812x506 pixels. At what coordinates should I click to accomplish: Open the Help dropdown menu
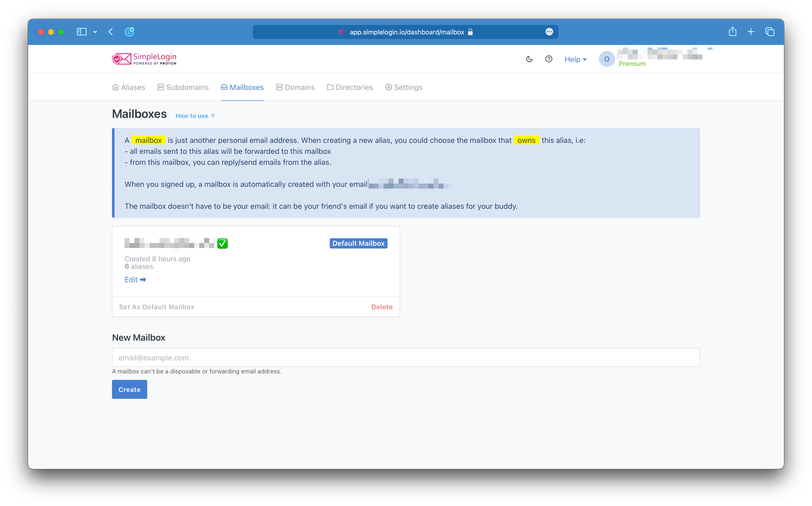pos(575,59)
